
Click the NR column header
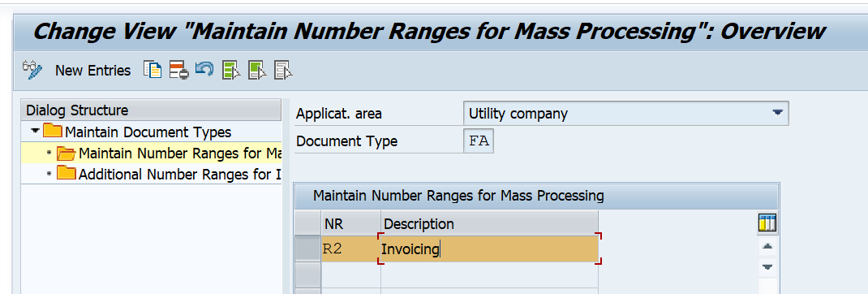(x=351, y=223)
